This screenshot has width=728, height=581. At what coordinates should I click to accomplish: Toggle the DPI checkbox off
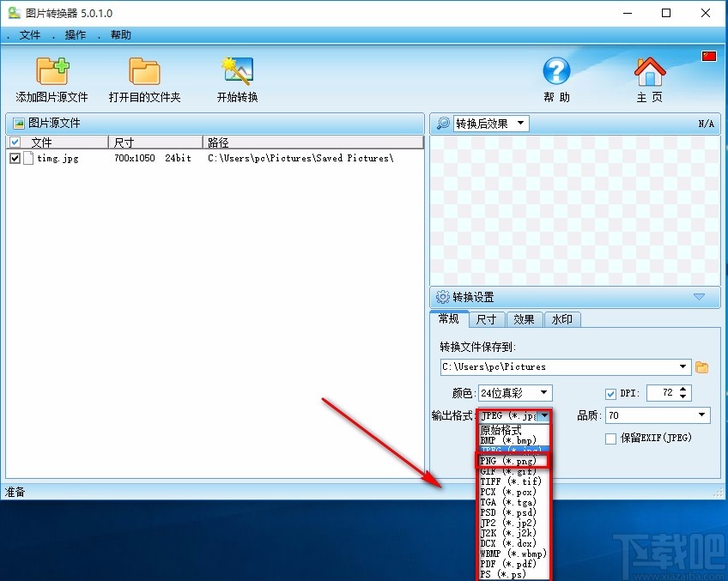611,393
